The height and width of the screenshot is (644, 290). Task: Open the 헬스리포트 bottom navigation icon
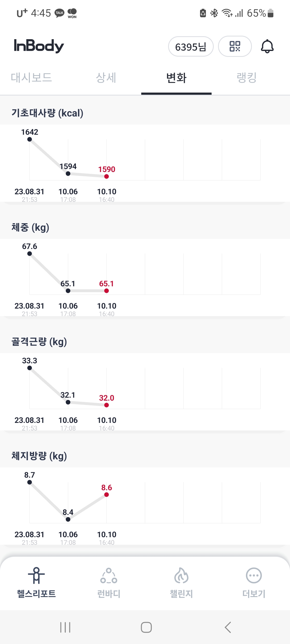pyautogui.click(x=37, y=575)
